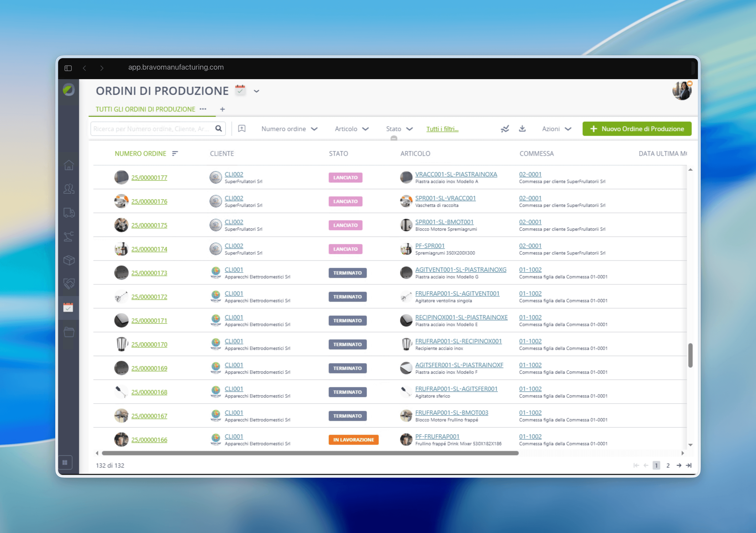Screen dimensions: 756x533
Task: Expand the page title dropdown chevron
Action: tap(257, 91)
